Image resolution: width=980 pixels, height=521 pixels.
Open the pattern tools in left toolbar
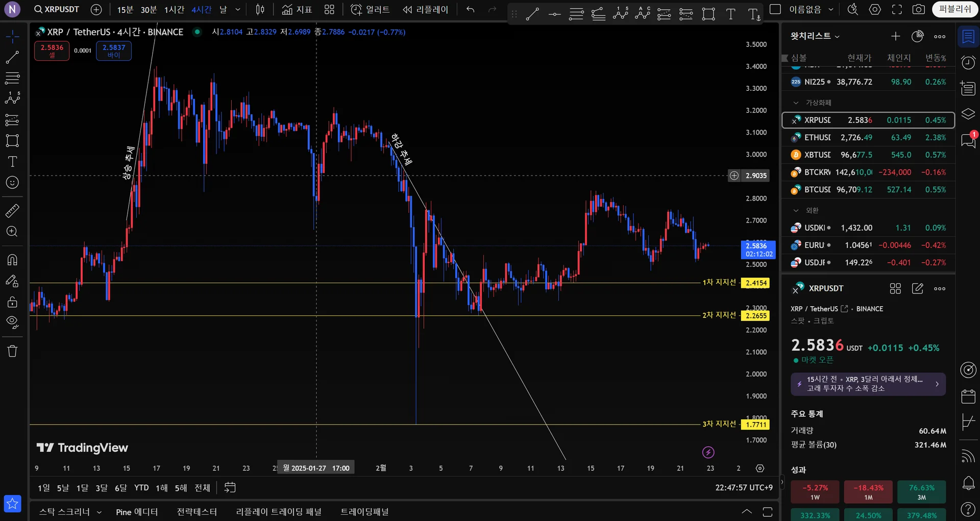tap(12, 98)
